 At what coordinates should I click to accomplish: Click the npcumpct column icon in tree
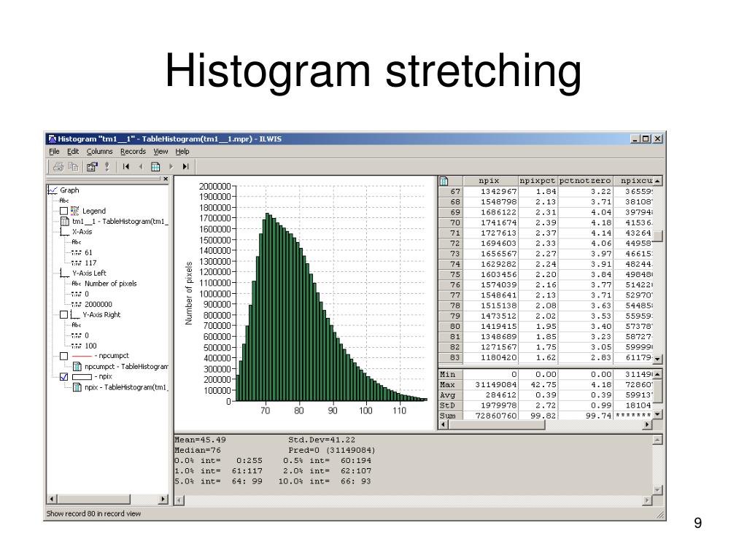click(x=77, y=367)
